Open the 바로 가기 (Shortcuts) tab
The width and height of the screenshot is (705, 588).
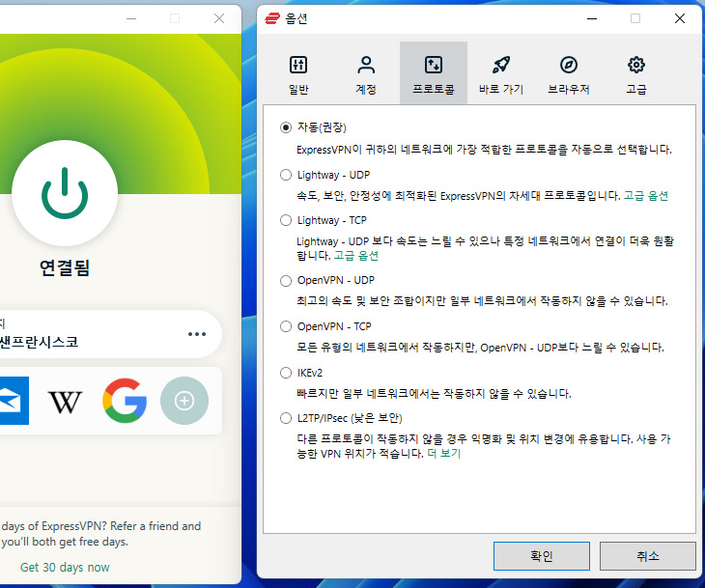pos(501,74)
